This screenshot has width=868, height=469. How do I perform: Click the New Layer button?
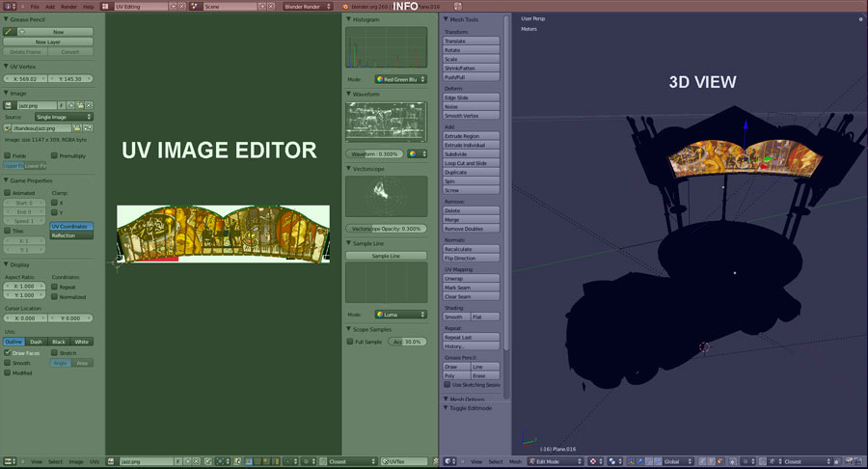(48, 42)
